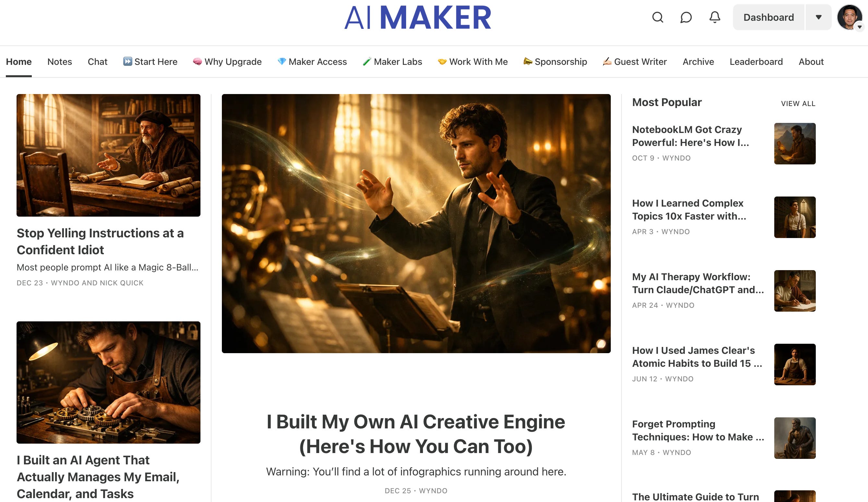The height and width of the screenshot is (502, 868).
Task: Click the AI MAKER logo
Action: (417, 17)
